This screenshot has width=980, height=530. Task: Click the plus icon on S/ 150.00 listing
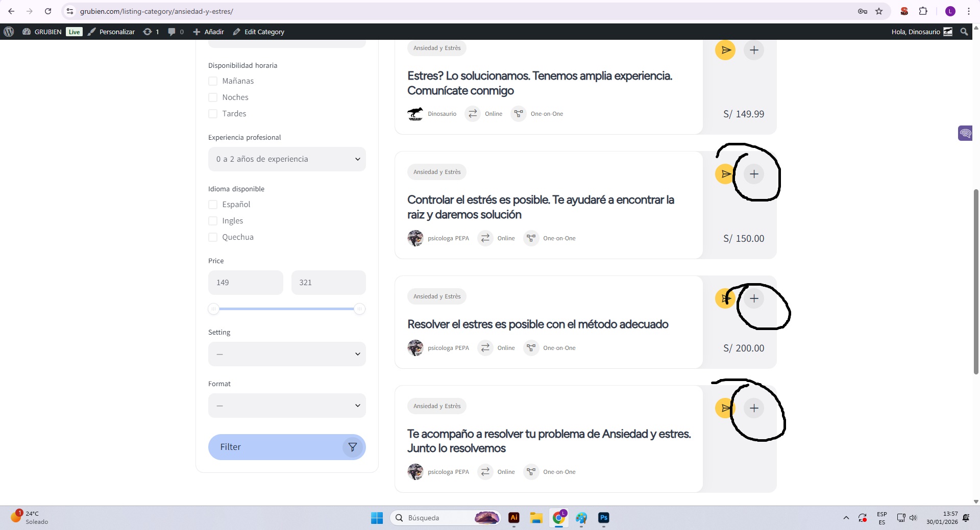click(754, 174)
